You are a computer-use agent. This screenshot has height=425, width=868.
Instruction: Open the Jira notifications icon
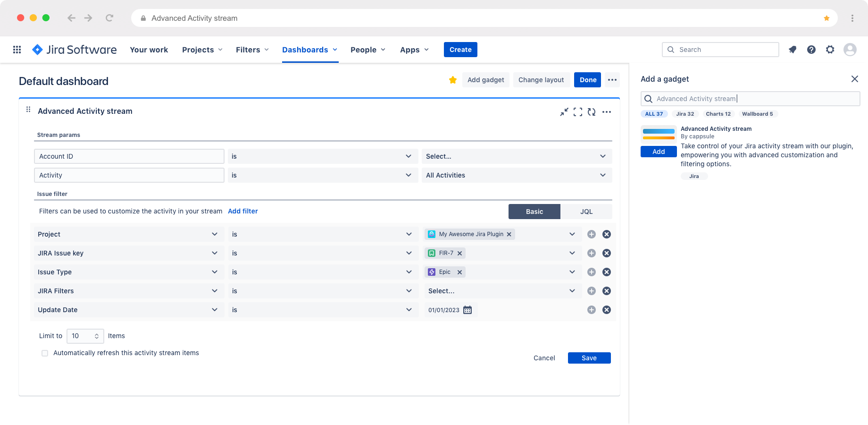[793, 50]
